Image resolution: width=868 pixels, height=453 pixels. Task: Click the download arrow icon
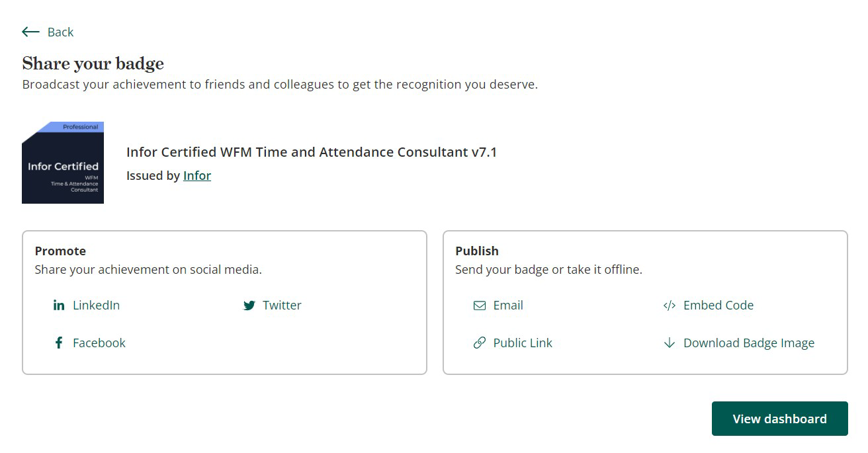tap(670, 343)
